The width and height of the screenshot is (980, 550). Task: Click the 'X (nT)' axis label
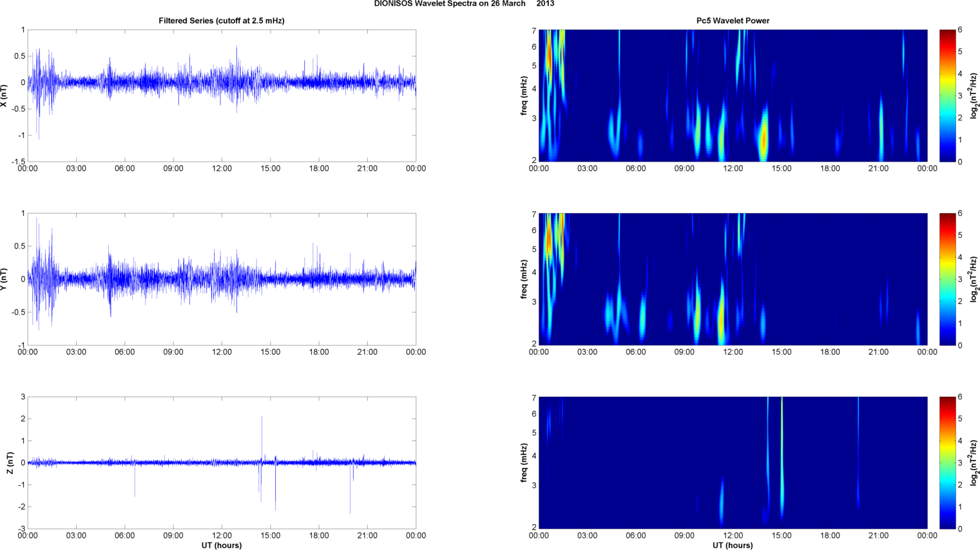click(5, 95)
